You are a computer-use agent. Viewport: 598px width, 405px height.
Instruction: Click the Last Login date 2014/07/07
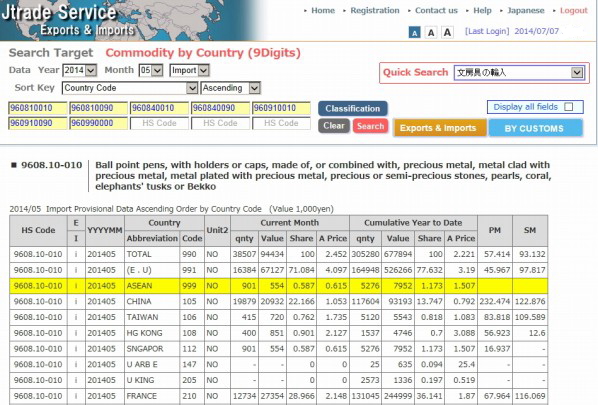tap(537, 31)
